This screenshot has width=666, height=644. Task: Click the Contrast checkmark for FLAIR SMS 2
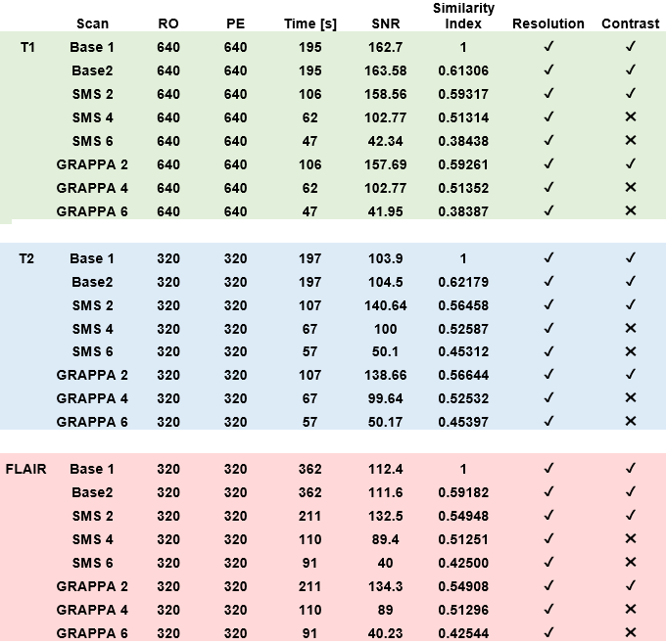coord(631,516)
